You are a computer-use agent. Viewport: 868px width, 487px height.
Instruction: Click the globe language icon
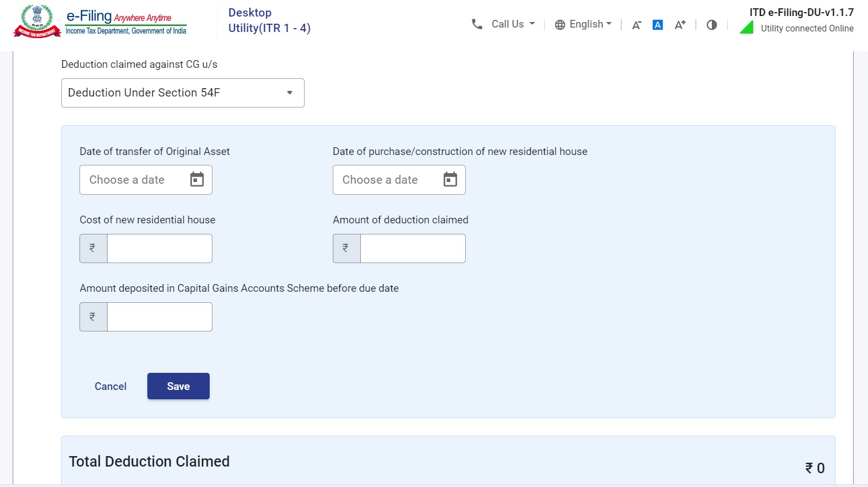pos(560,25)
